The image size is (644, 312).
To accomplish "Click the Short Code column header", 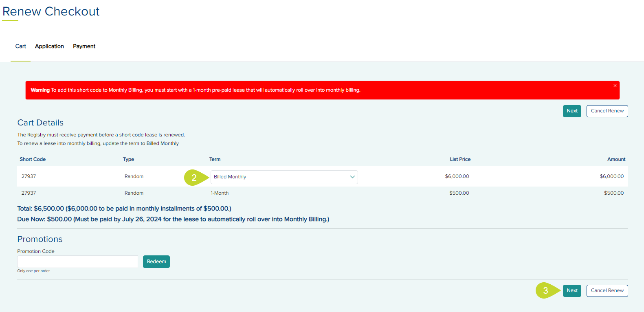I will (33, 159).
